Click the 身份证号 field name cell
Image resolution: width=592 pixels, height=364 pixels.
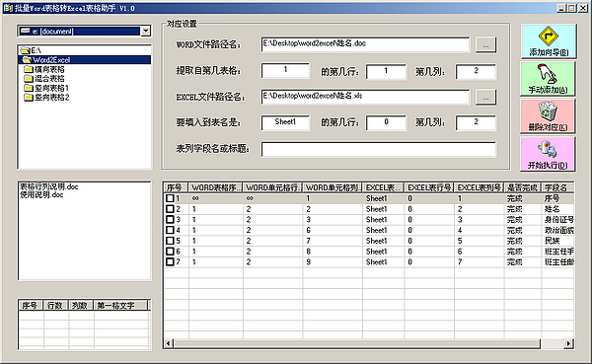click(x=558, y=219)
